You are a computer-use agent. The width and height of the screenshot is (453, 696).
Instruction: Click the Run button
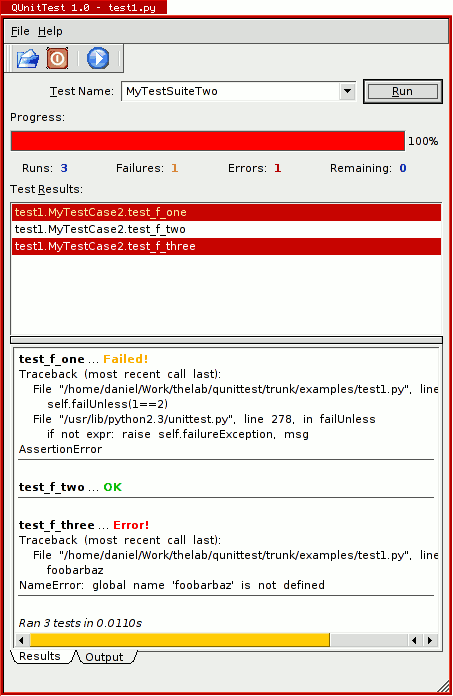click(x=402, y=91)
